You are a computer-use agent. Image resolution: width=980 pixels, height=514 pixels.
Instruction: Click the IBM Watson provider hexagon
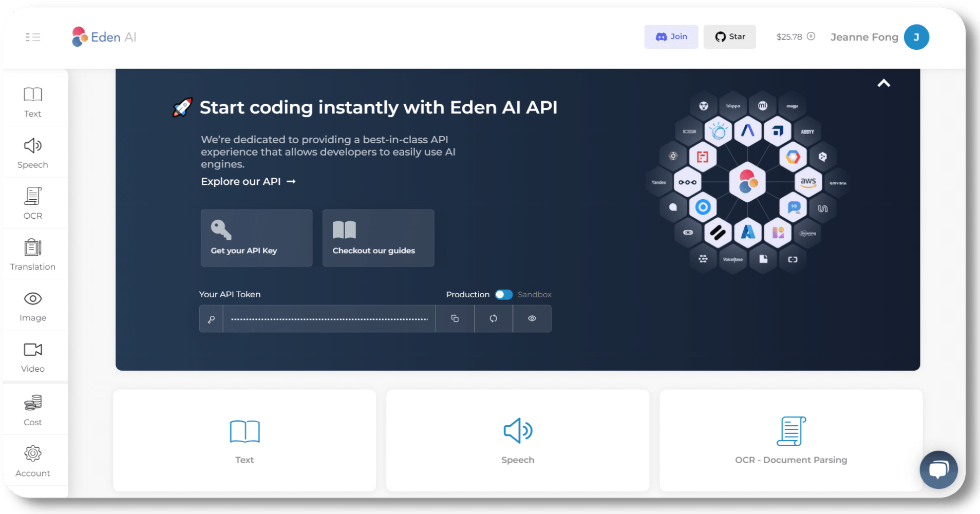718,131
